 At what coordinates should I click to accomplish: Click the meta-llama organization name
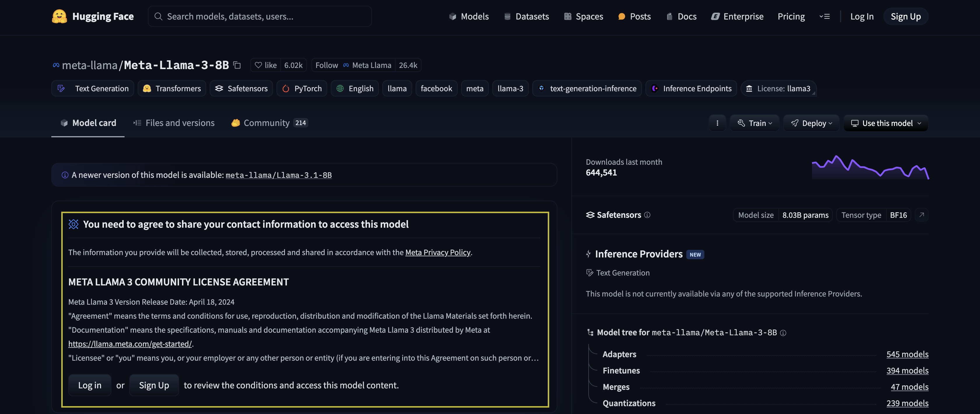click(90, 65)
